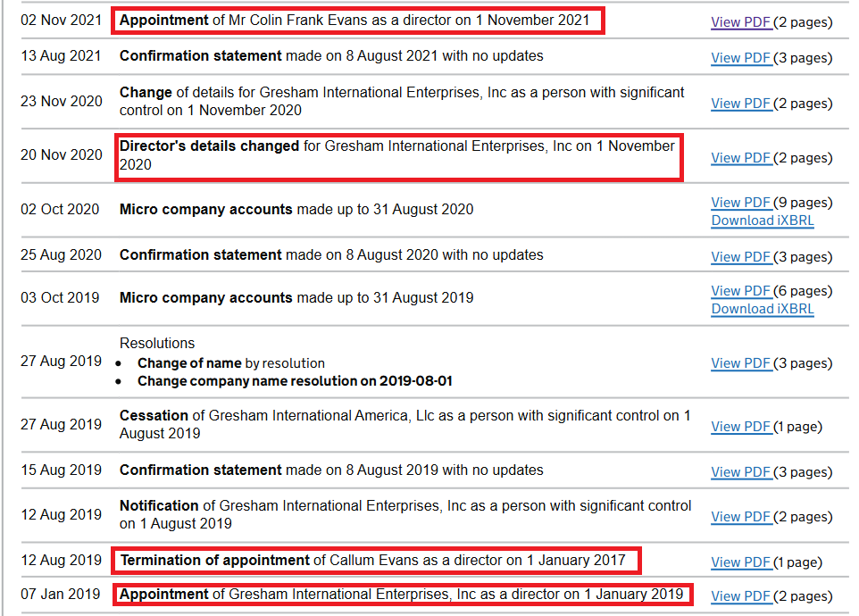Select the Director's details changed description text
859x616 pixels.
[210, 146]
